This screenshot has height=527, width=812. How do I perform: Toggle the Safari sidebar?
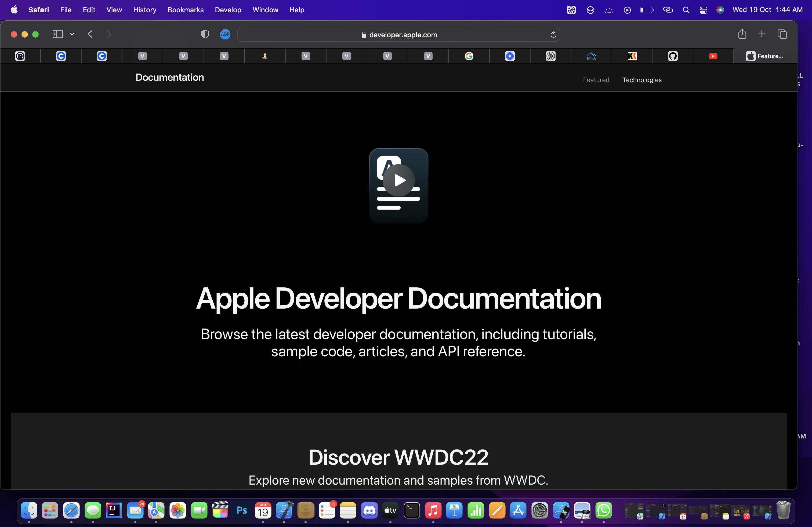(58, 34)
